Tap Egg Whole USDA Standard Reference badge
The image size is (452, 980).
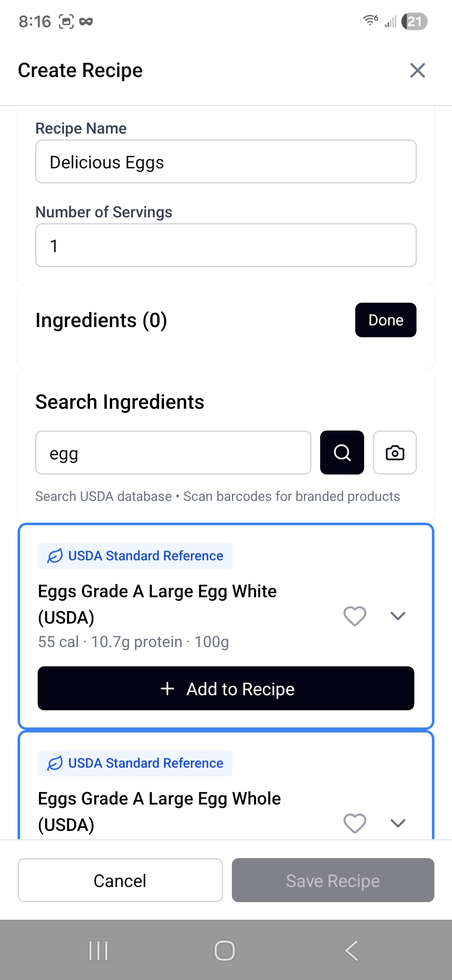point(135,763)
